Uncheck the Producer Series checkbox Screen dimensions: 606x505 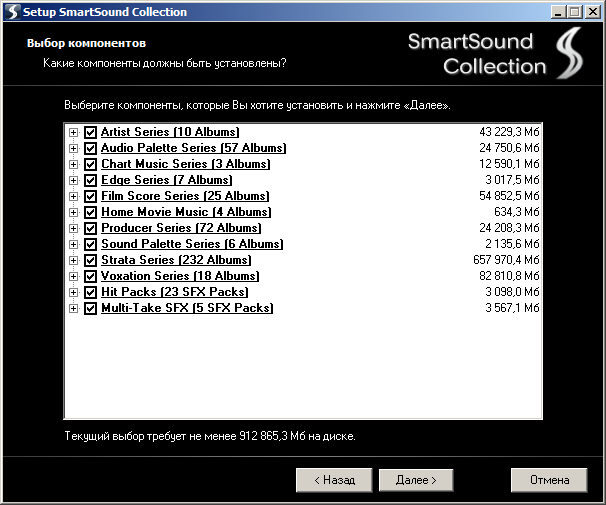90,228
